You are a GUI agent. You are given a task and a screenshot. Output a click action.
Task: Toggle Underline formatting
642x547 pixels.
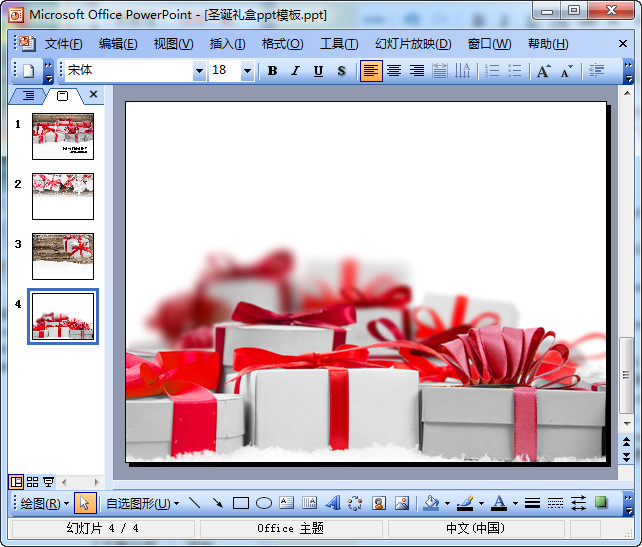click(318, 71)
